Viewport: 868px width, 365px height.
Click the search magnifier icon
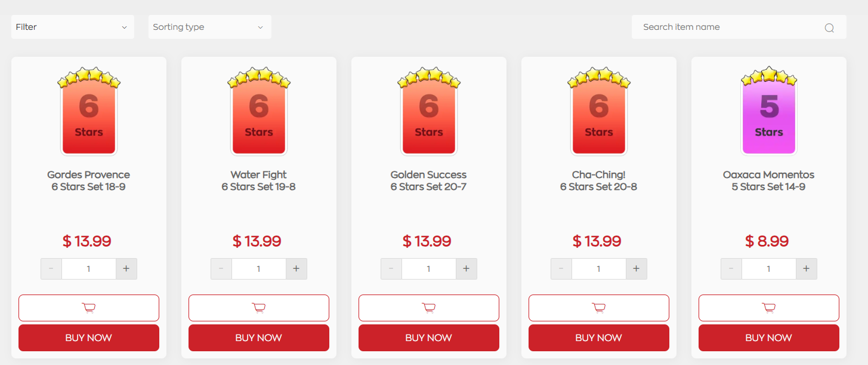point(829,27)
